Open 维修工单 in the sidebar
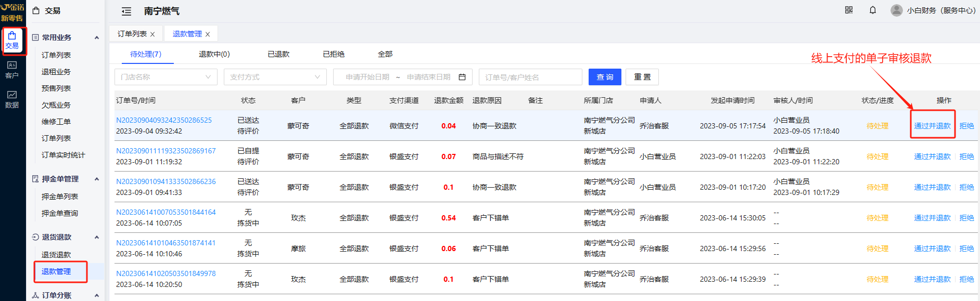Image resolution: width=980 pixels, height=301 pixels. [56, 122]
